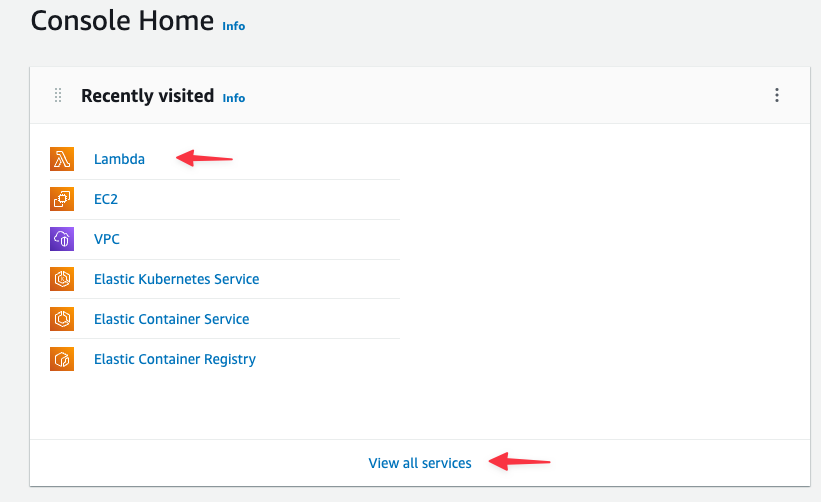Click the Lambda service icon

62,159
